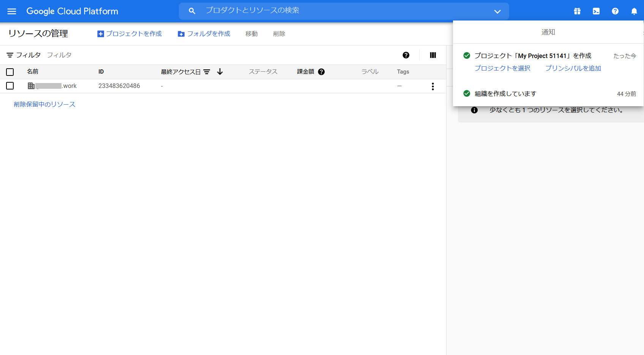Screen dimensions: 644x355
Task: Click the ステータス column header
Action: [x=263, y=72]
